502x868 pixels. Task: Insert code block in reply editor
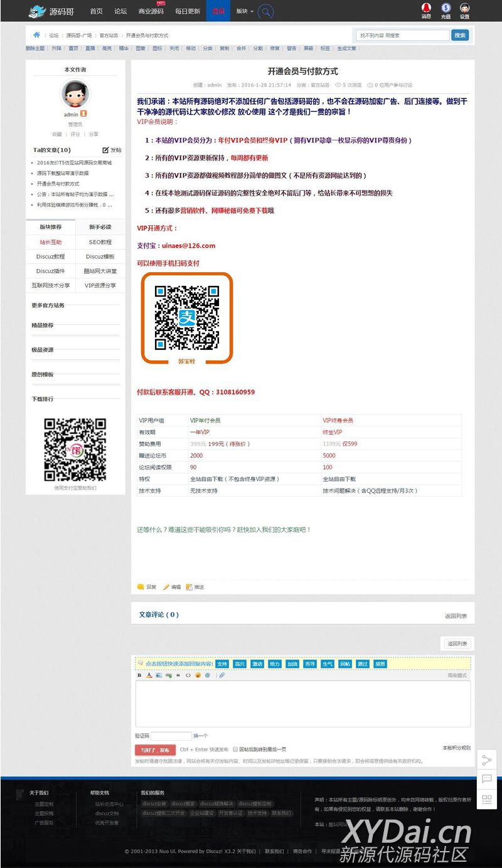[x=188, y=675]
